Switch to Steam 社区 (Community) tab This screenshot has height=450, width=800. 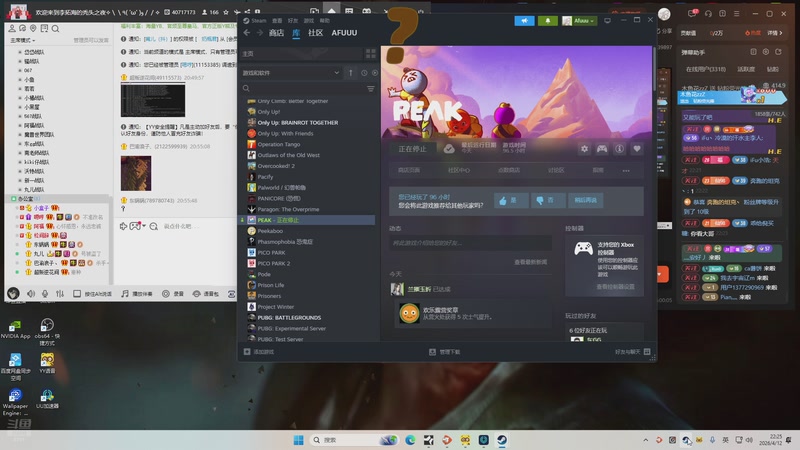315,33
